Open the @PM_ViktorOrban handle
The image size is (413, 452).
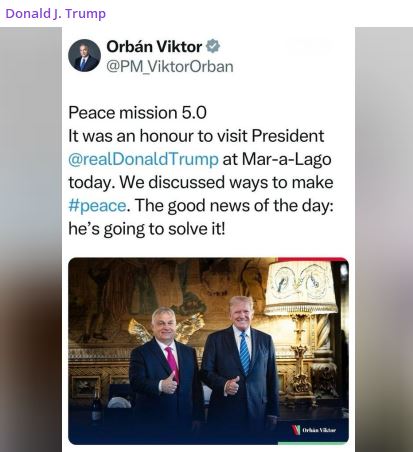point(170,67)
